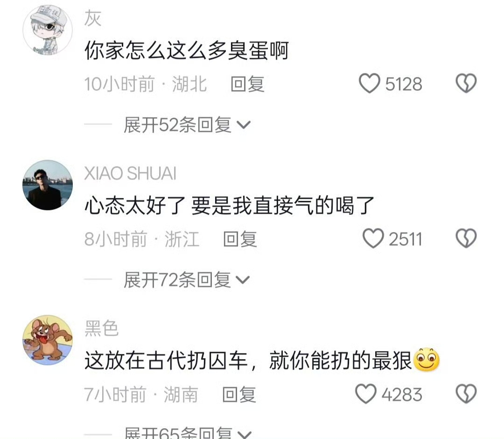The width and height of the screenshot is (504, 439).
Task: Open 灰's anime avatar profile
Action: [48, 30]
